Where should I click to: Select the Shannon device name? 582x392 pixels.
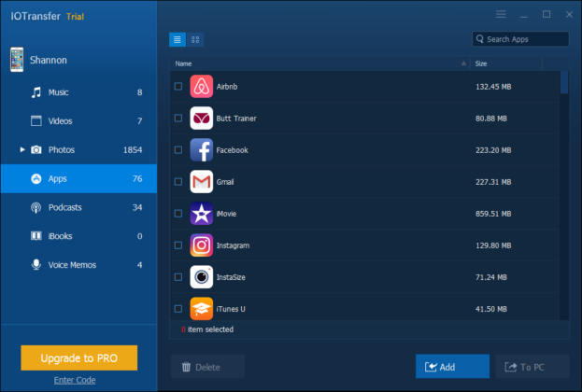(x=49, y=60)
